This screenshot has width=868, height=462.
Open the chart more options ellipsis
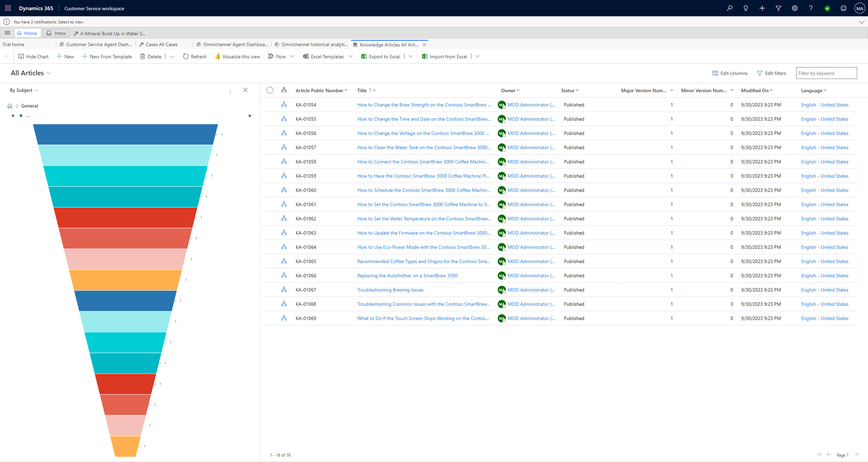click(230, 93)
